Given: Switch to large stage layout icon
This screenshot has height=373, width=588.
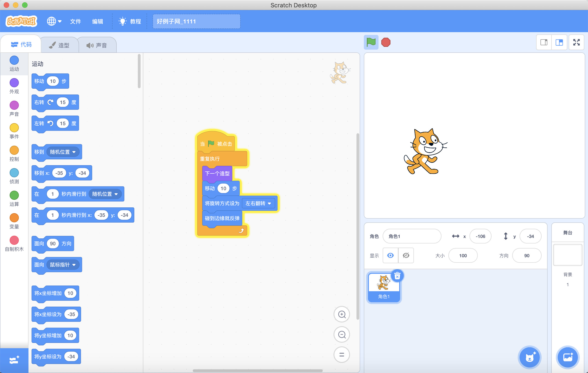Looking at the screenshot, I should pos(559,42).
